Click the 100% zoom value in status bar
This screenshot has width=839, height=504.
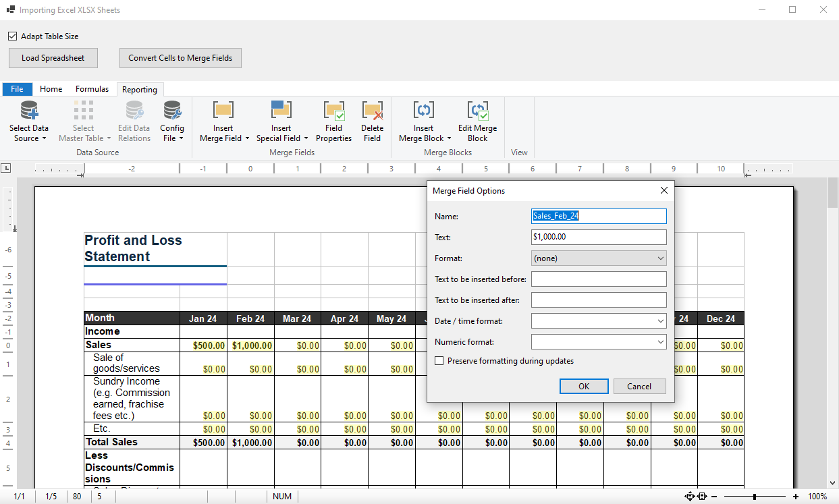[x=817, y=497]
